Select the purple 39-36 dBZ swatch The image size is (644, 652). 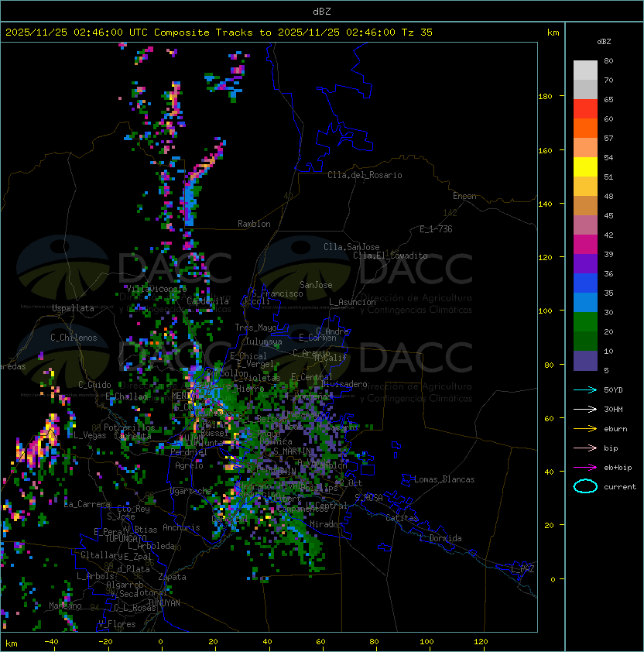tap(585, 264)
